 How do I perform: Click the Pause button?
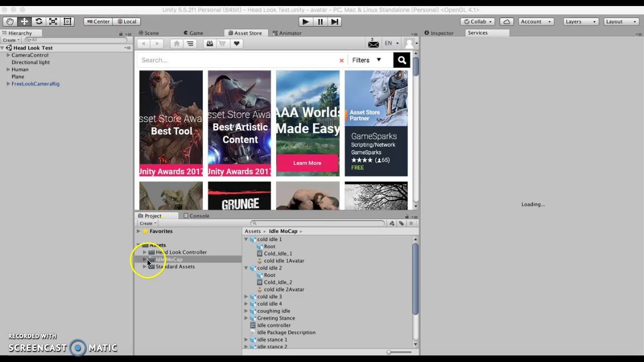320,22
